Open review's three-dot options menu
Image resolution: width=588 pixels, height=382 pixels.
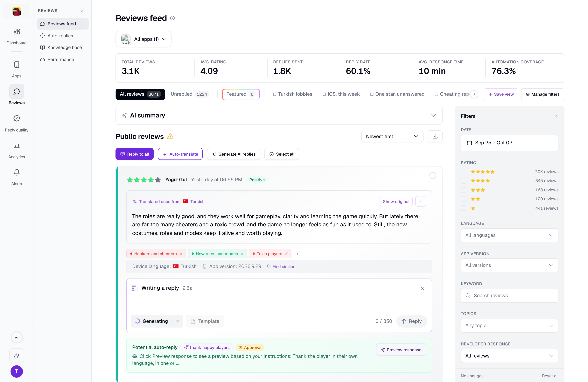point(421,201)
